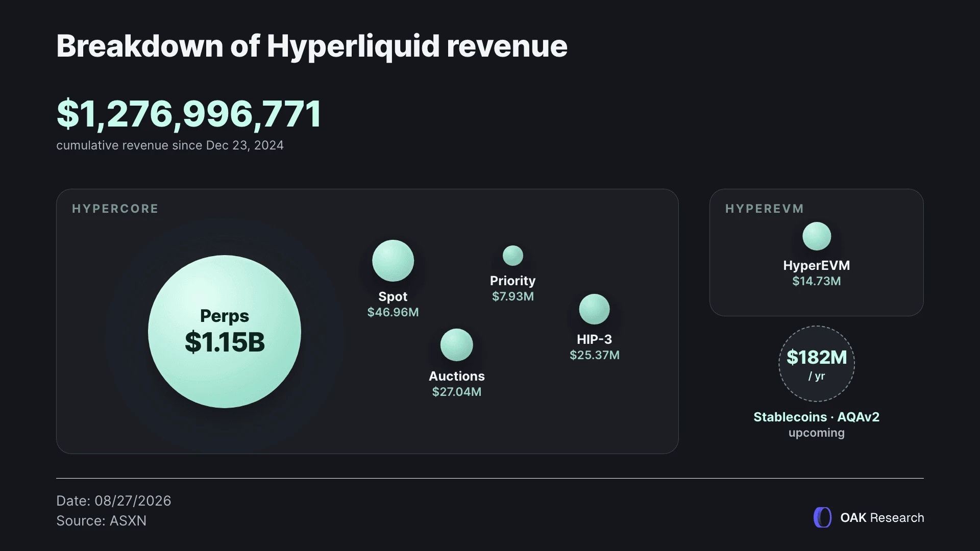Select the $27.04M Auctions value
980x551 pixels.
pyautogui.click(x=457, y=392)
